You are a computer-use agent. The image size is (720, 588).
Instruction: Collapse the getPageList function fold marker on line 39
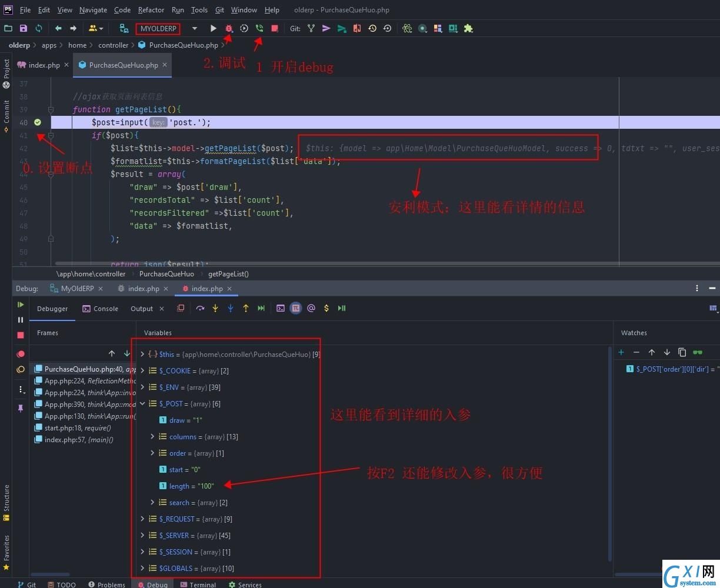click(x=51, y=110)
